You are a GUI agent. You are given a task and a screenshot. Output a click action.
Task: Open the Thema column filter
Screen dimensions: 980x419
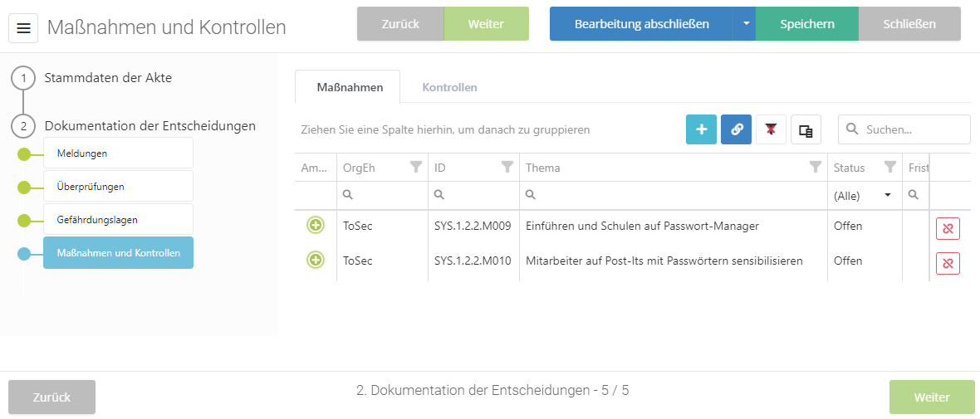(x=815, y=168)
